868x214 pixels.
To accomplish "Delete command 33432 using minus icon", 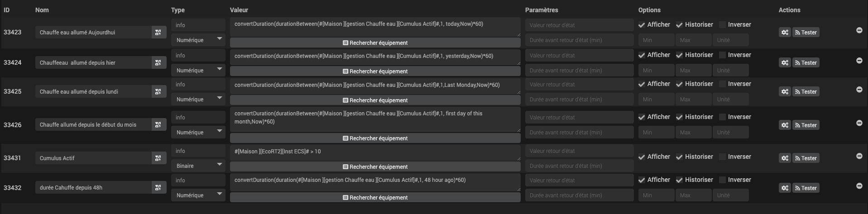I will (x=859, y=185).
